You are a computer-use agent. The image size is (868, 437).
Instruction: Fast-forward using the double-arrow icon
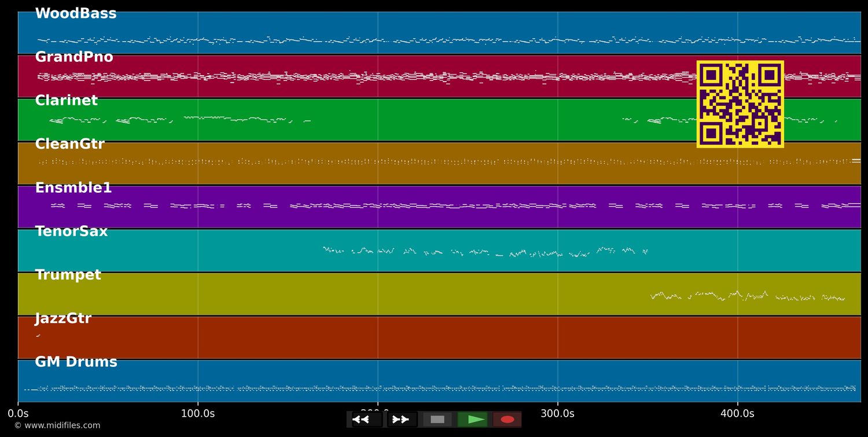(x=400, y=419)
